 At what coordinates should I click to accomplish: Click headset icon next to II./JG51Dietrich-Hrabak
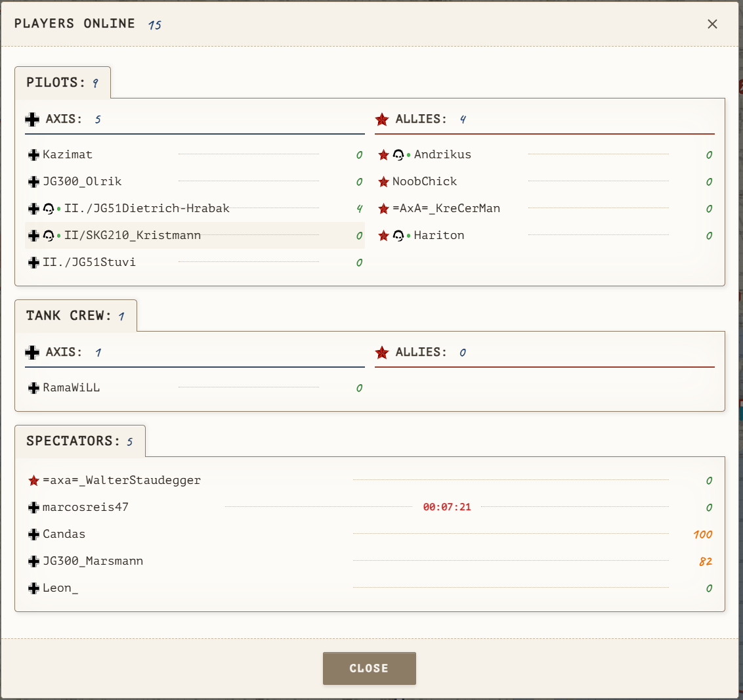[49, 209]
